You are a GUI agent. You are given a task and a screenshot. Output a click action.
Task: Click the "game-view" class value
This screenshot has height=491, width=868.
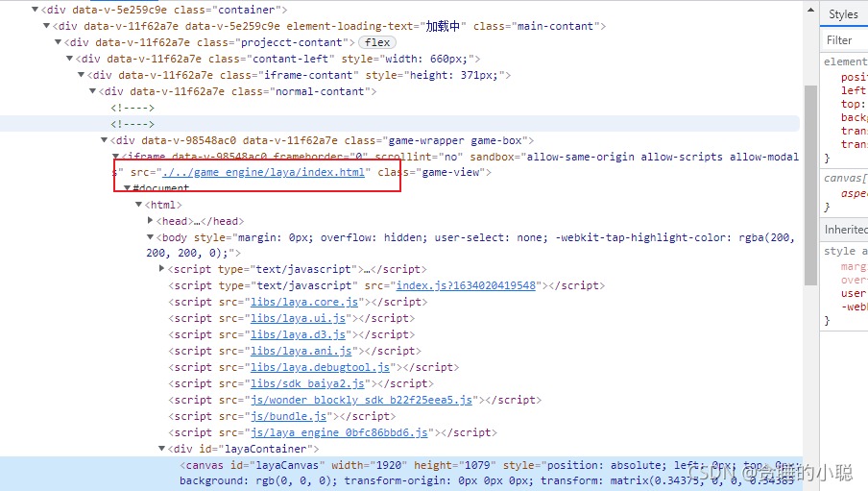(450, 172)
